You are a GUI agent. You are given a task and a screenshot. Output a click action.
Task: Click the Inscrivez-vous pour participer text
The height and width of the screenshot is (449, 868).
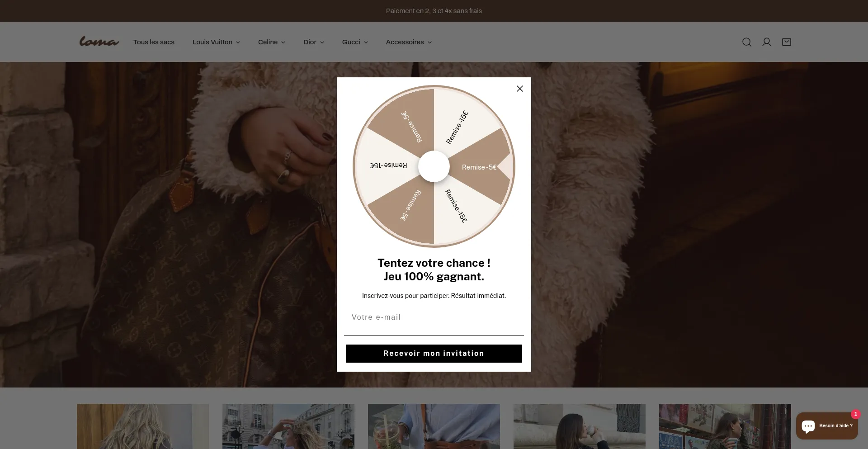[x=434, y=296]
